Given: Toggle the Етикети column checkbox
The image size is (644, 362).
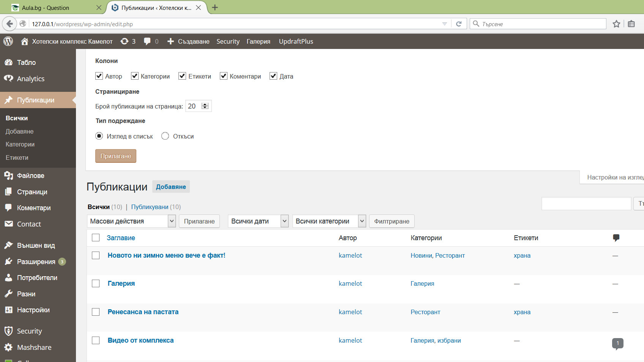Looking at the screenshot, I should [182, 76].
